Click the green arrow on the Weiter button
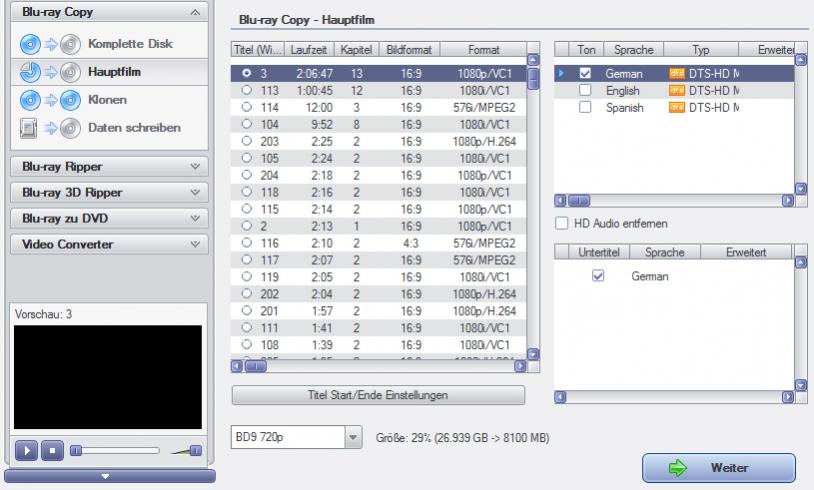 point(676,467)
